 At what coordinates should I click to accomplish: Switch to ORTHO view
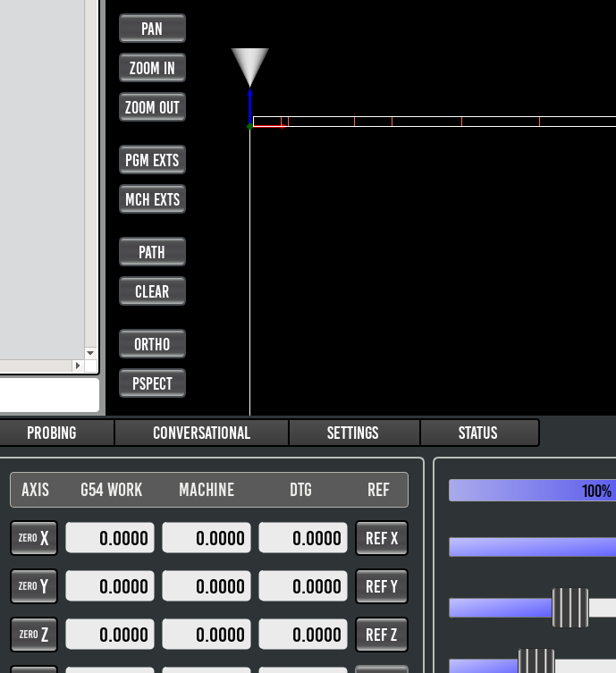pyautogui.click(x=152, y=344)
